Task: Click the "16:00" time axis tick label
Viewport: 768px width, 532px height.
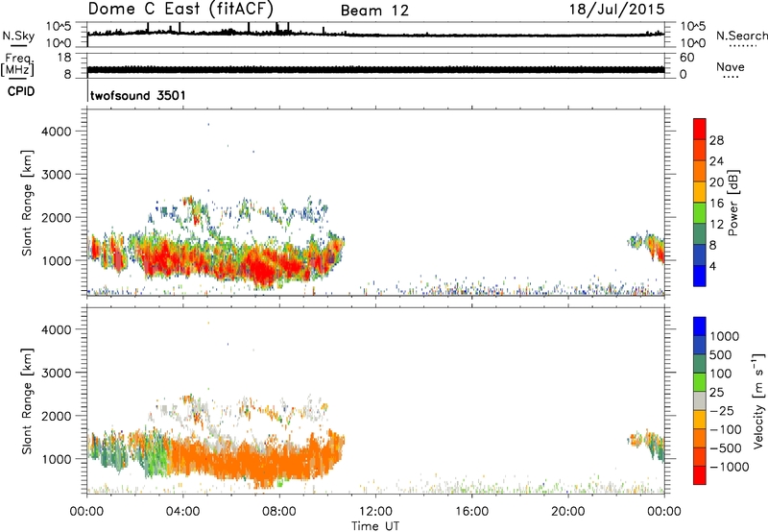Action: 471,512
